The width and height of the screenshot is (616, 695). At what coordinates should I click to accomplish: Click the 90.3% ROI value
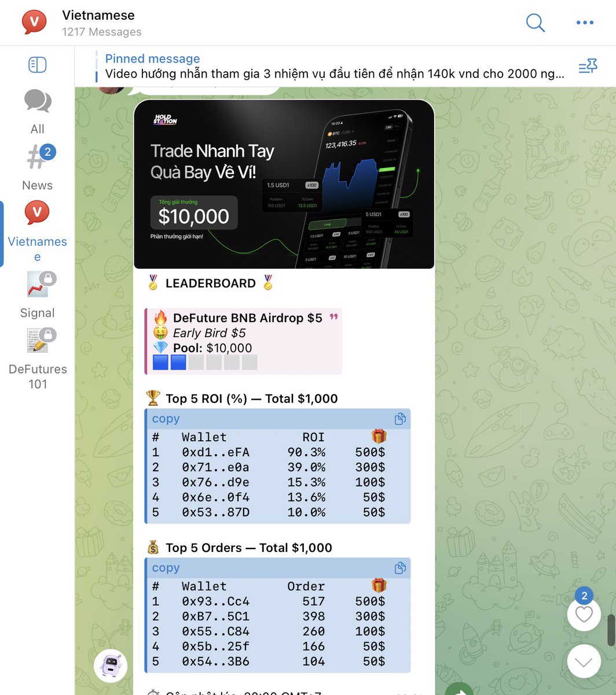[306, 452]
